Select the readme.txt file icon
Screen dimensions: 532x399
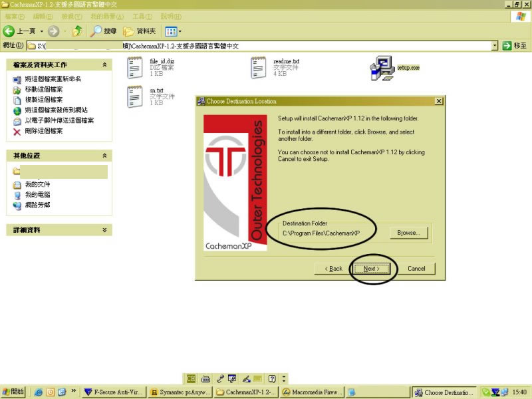click(x=259, y=68)
